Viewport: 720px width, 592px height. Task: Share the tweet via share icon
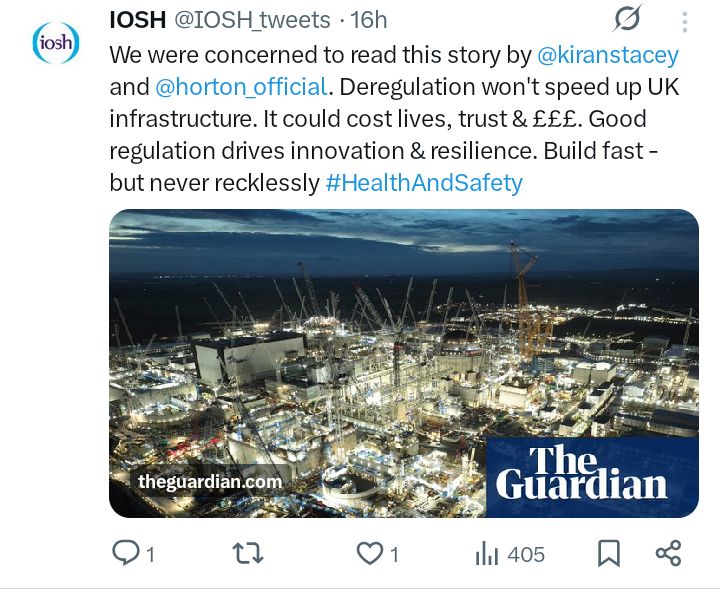point(668,553)
